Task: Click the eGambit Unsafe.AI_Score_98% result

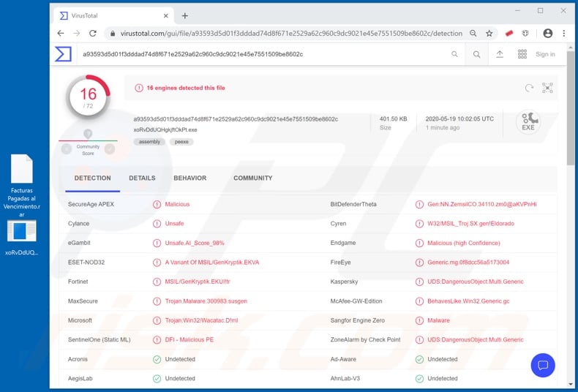Action: [x=195, y=243]
